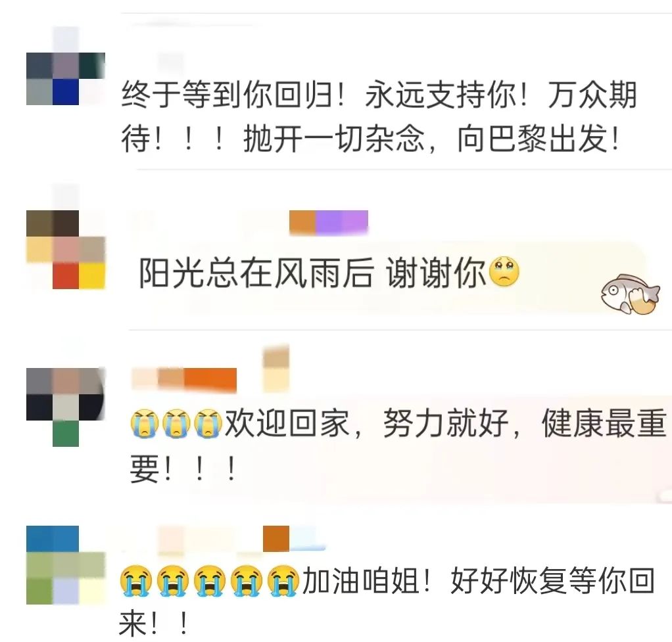Click the blurred username above 终于等到你回归
Image resolution: width=672 pixels, height=642 pixels.
click(170, 63)
